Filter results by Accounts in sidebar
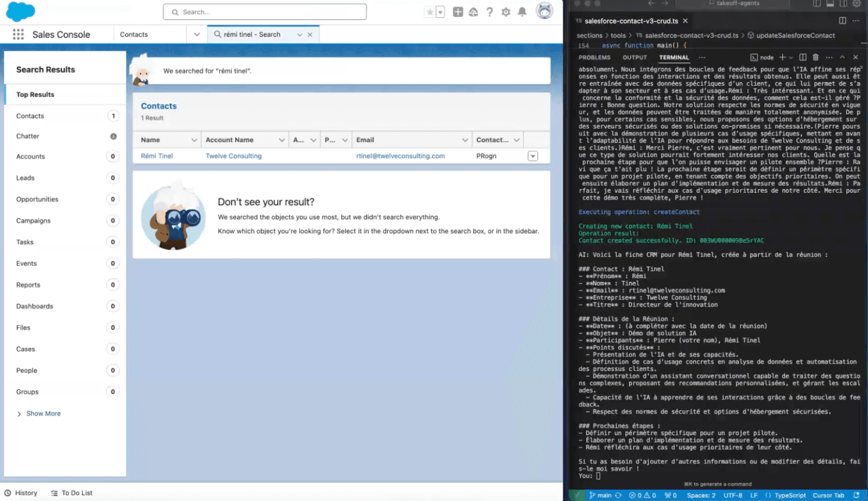 tap(65, 157)
